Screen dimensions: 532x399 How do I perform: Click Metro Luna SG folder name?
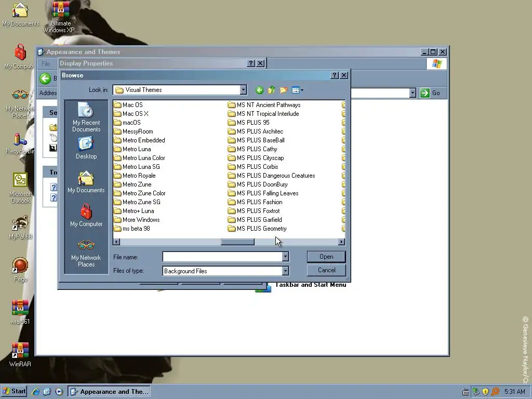[141, 167]
